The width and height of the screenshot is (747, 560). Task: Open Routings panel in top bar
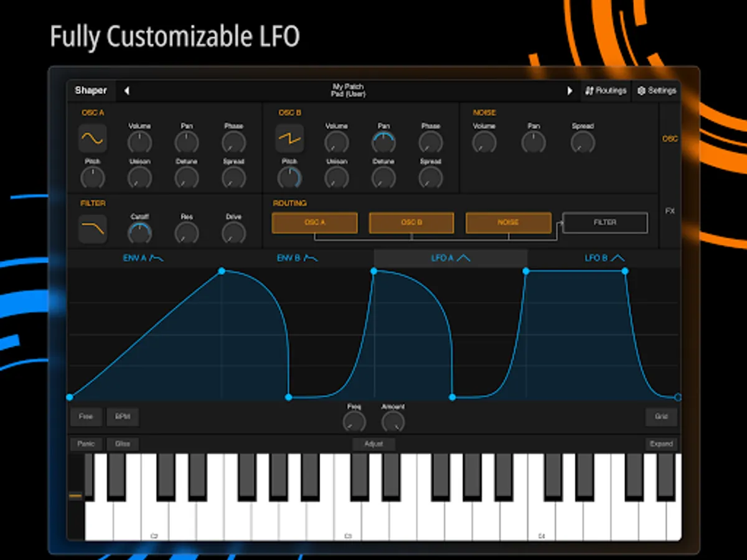point(606,91)
